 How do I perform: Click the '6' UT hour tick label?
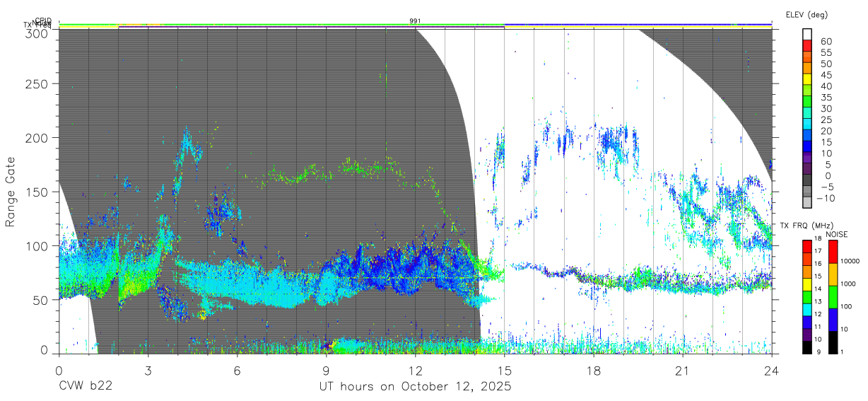(237, 370)
